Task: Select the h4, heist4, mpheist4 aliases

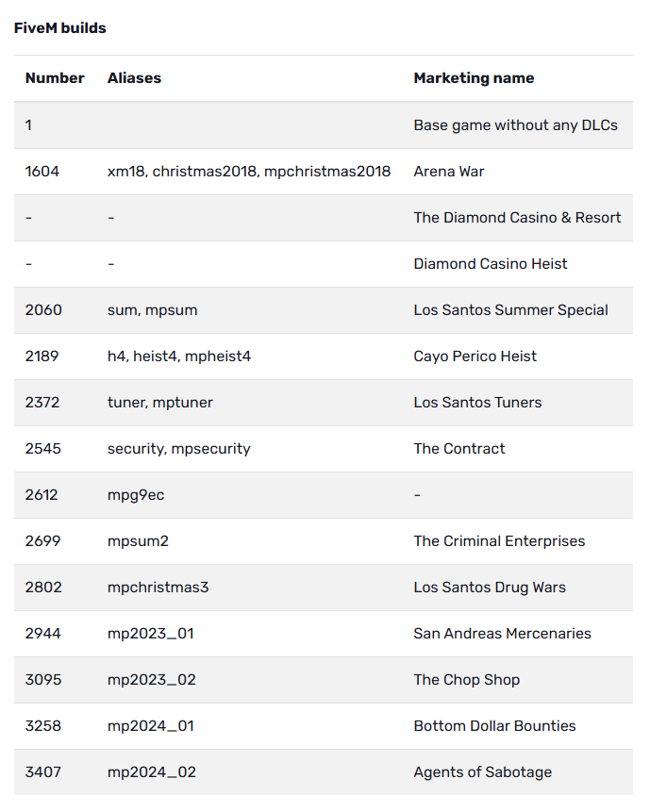Action: [x=179, y=356]
